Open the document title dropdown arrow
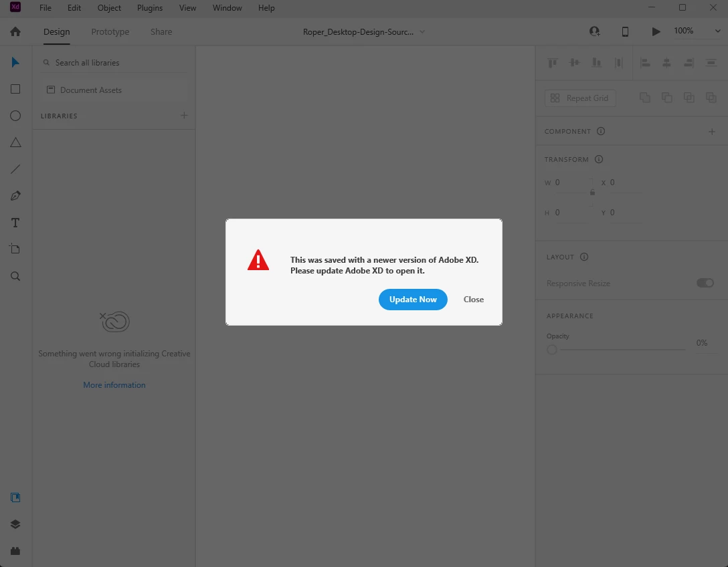 (422, 31)
